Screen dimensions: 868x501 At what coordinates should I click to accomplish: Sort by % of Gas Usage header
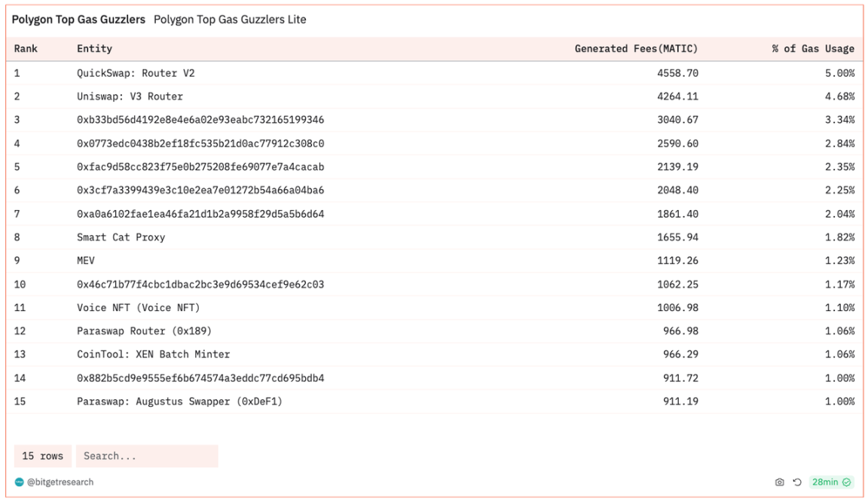pos(813,49)
